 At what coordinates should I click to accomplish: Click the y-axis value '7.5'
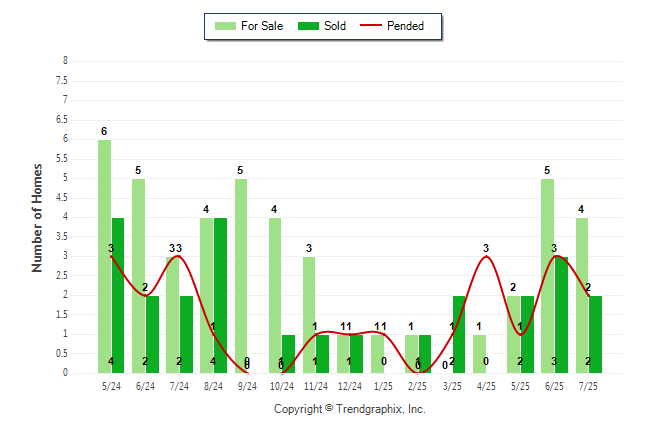[62, 80]
